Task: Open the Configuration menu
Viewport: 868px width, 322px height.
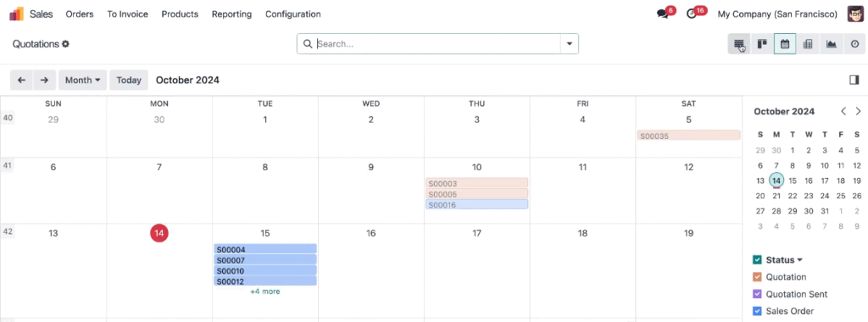Action: click(x=292, y=14)
